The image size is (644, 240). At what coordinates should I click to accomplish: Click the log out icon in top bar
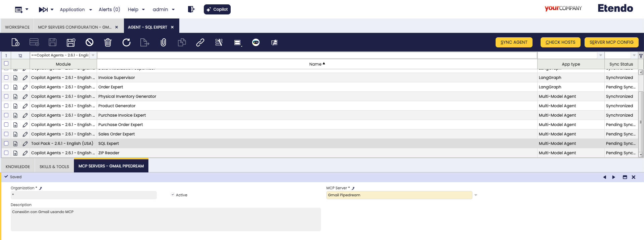191,9
